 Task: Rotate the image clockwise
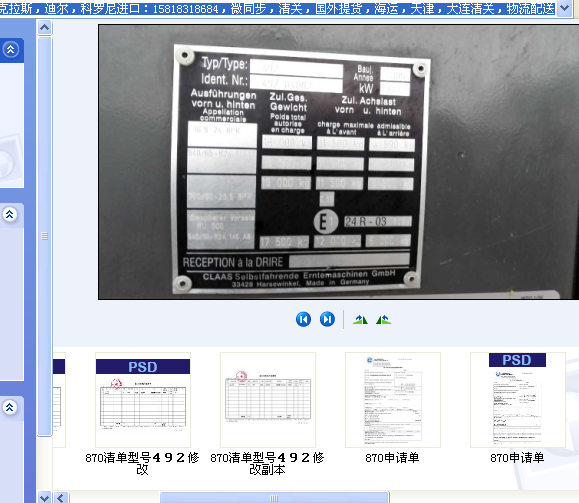click(360, 319)
